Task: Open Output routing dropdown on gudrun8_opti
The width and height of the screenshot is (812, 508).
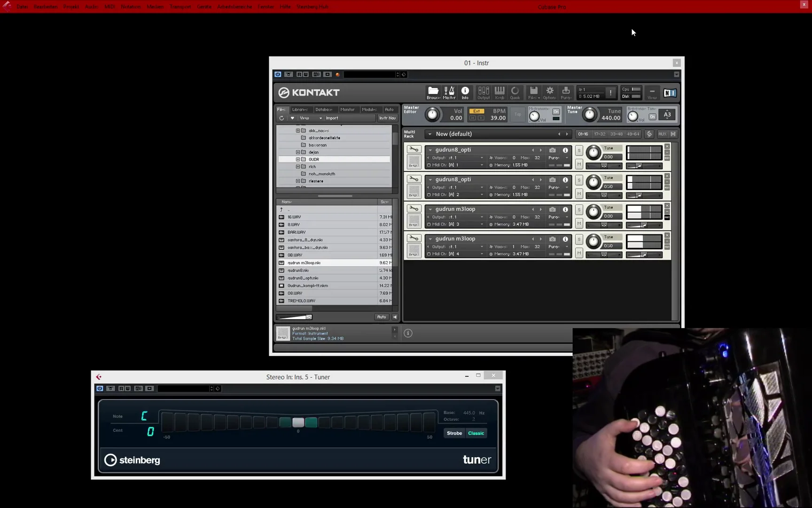Action: tap(482, 158)
